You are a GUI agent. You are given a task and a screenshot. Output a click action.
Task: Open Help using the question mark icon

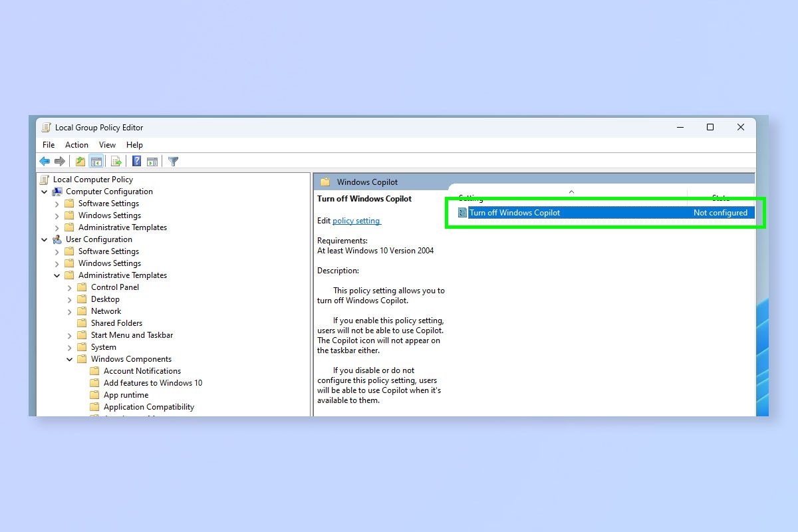(136, 161)
